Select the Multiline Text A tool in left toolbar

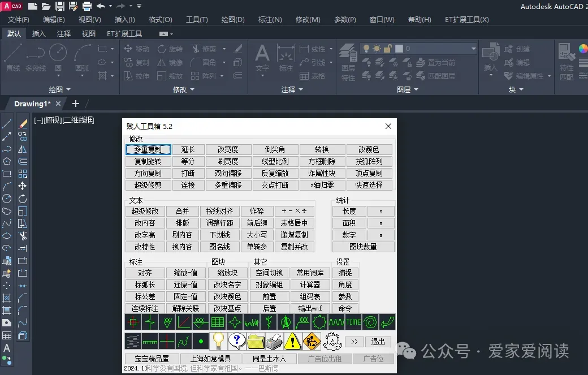coord(7,348)
